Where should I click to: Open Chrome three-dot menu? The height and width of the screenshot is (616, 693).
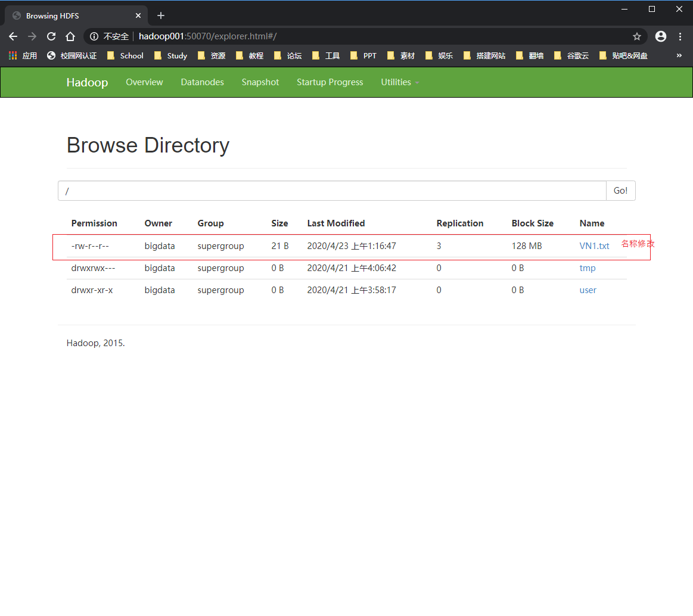tap(680, 36)
